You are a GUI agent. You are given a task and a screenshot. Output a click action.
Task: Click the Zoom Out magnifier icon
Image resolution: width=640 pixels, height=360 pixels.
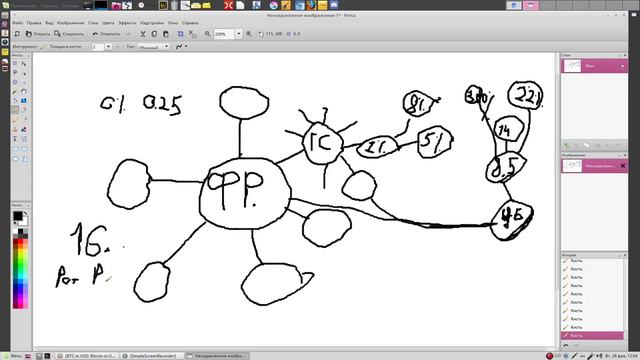pos(207,34)
